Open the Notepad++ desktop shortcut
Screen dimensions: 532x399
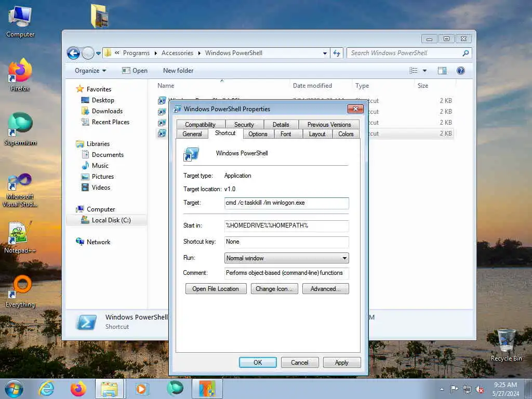20,237
